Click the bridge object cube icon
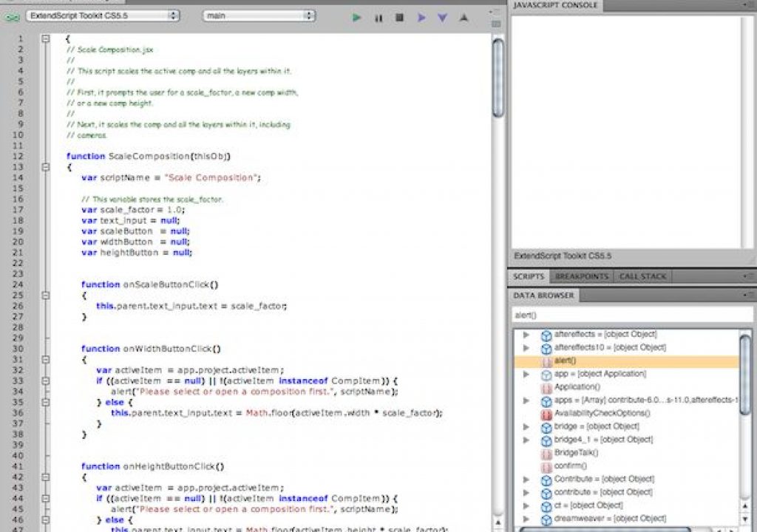The width and height of the screenshot is (757, 532). coord(546,427)
